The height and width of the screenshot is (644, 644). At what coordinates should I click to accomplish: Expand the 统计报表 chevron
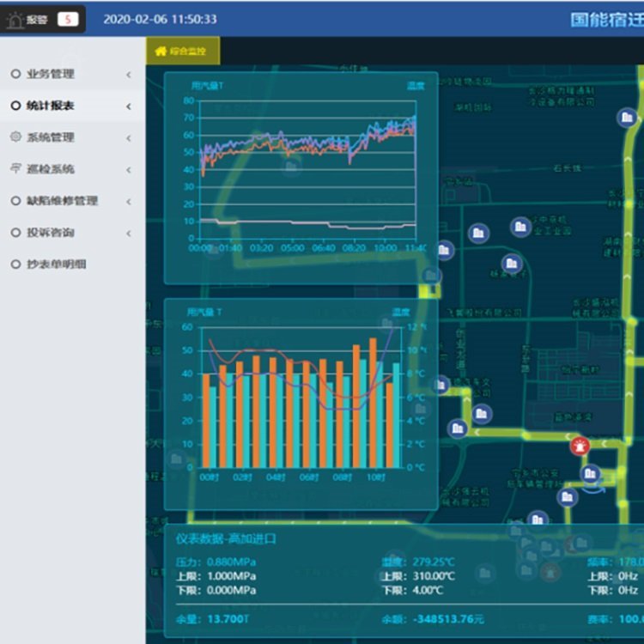129,106
